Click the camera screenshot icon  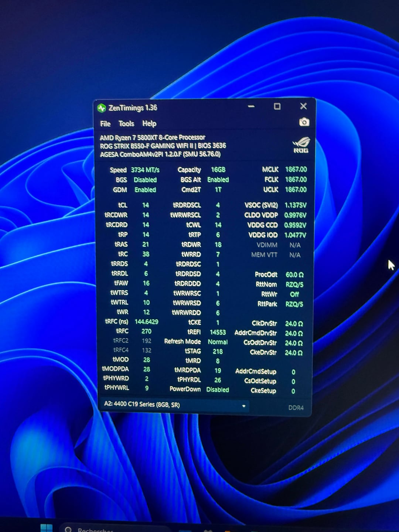pyautogui.click(x=304, y=122)
